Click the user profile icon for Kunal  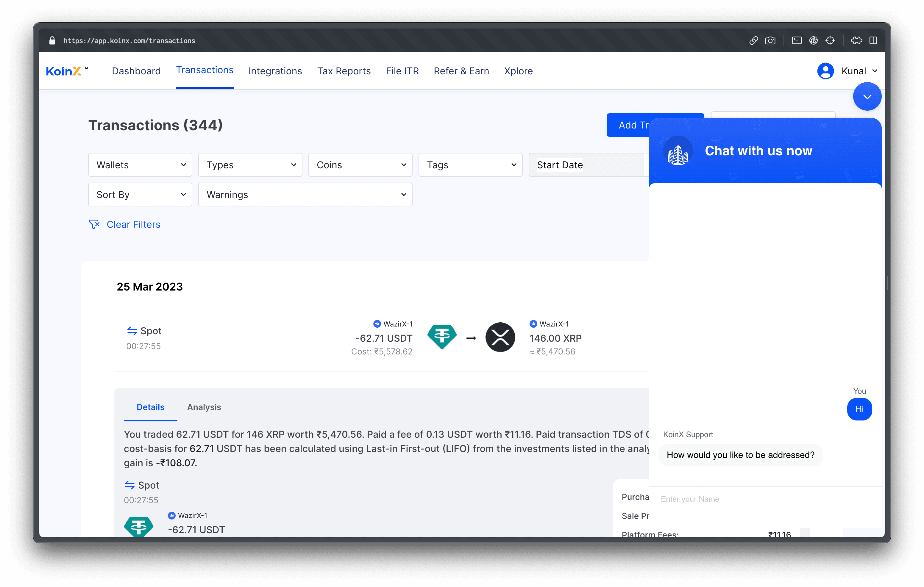pyautogui.click(x=825, y=70)
